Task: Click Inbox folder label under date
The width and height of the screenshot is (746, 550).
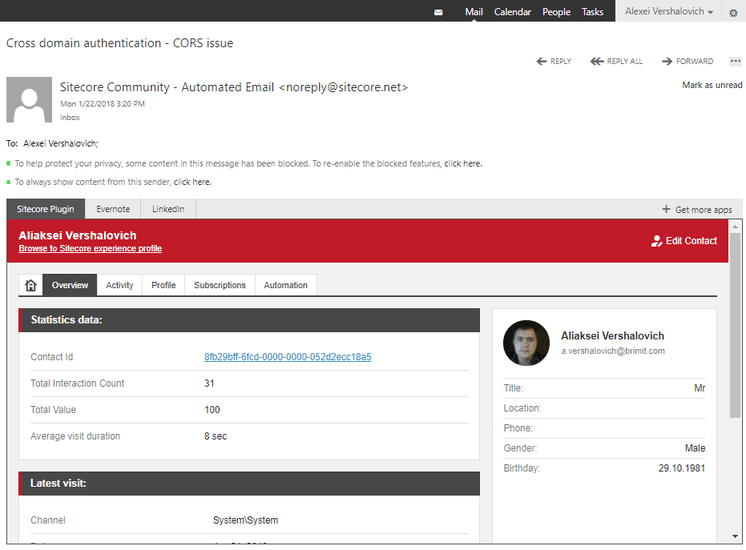Action: click(x=70, y=118)
